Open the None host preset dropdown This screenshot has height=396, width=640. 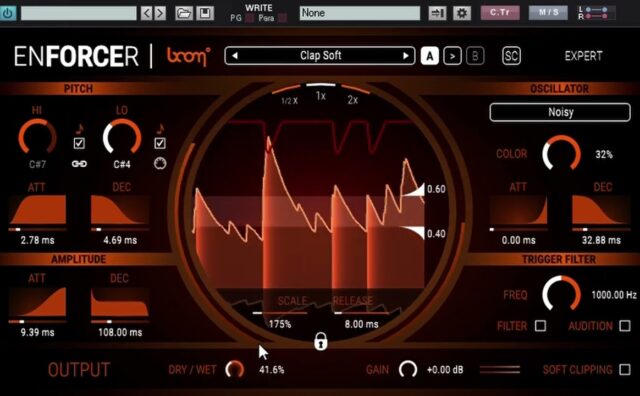(x=360, y=13)
